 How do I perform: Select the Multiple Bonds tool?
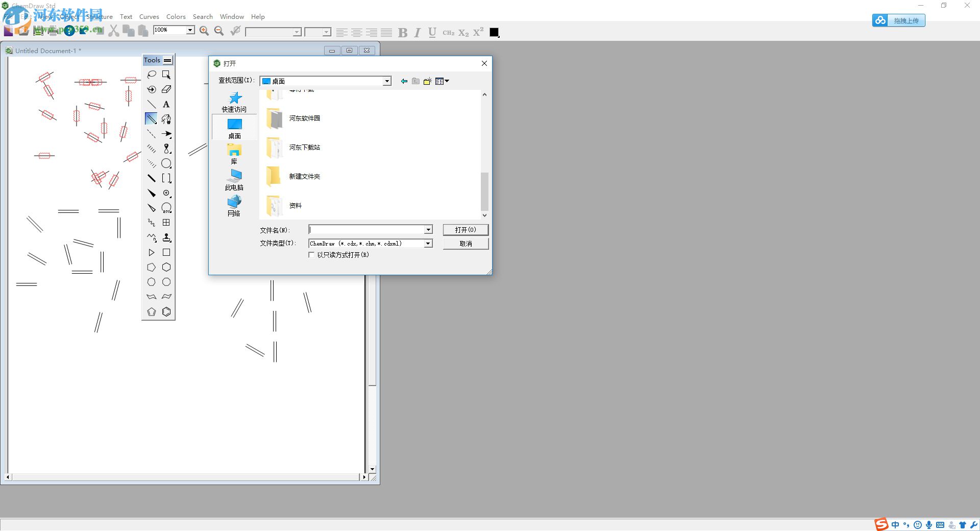tap(152, 119)
